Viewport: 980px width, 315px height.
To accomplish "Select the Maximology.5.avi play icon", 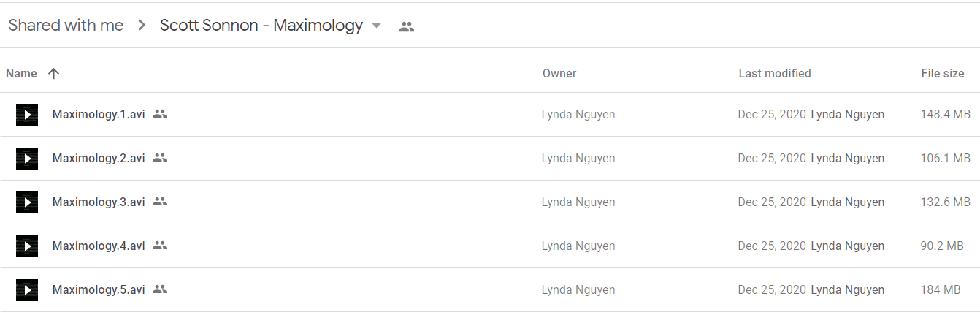I will tap(27, 290).
